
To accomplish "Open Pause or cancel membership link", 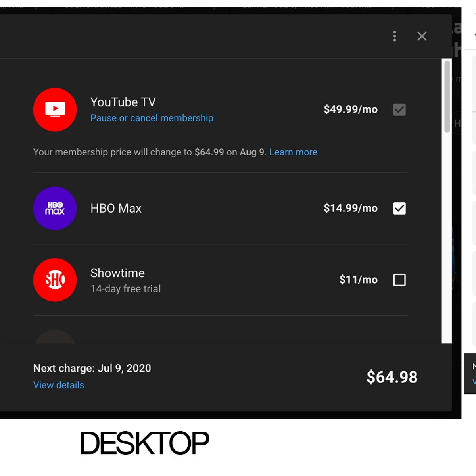I will [152, 118].
